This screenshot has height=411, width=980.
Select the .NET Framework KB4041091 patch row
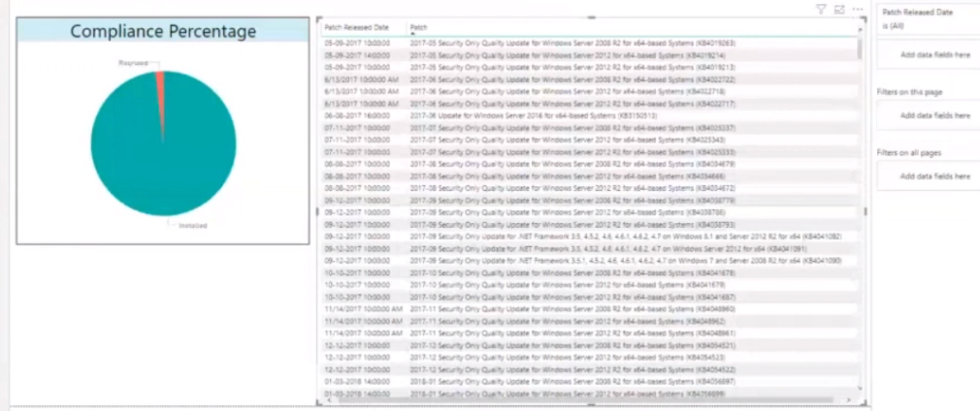coord(590,249)
